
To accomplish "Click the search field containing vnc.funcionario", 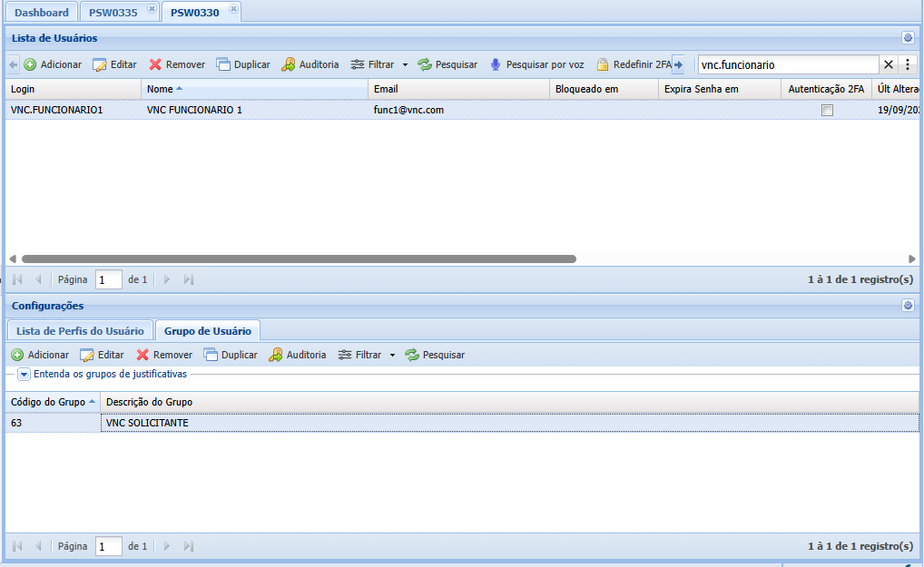I will [788, 64].
